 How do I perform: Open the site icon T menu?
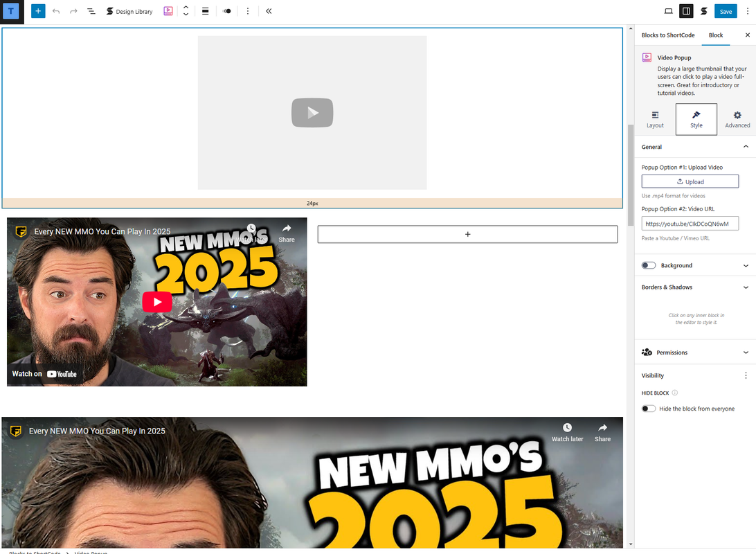tap(11, 11)
